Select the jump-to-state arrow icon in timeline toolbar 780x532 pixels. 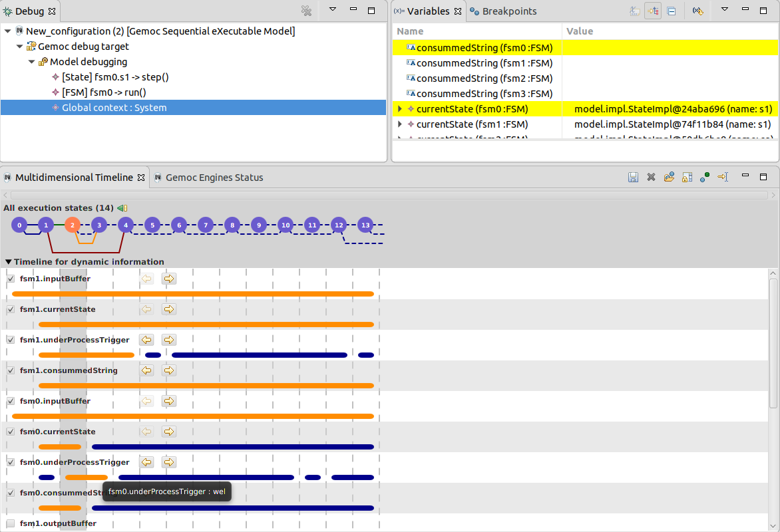pos(723,177)
